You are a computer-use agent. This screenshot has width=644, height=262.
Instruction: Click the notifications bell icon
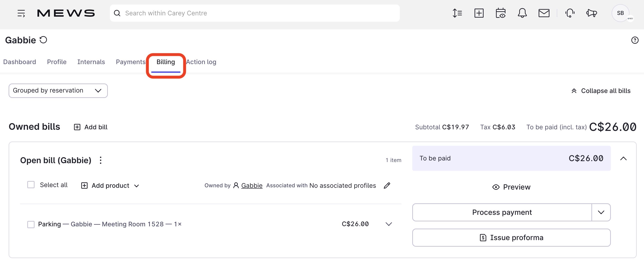point(522,13)
